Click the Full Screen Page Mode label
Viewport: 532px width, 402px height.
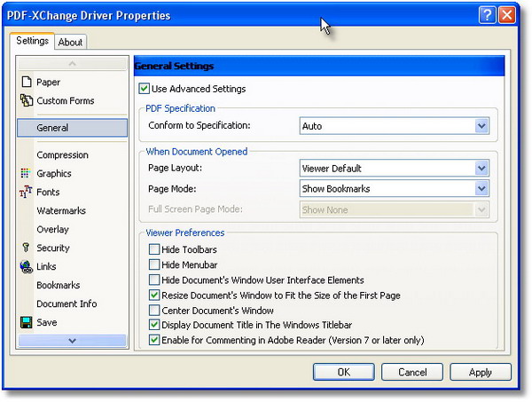click(x=195, y=209)
